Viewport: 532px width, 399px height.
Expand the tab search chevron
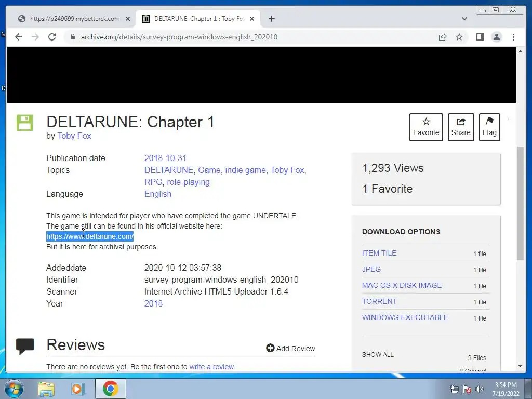464,19
